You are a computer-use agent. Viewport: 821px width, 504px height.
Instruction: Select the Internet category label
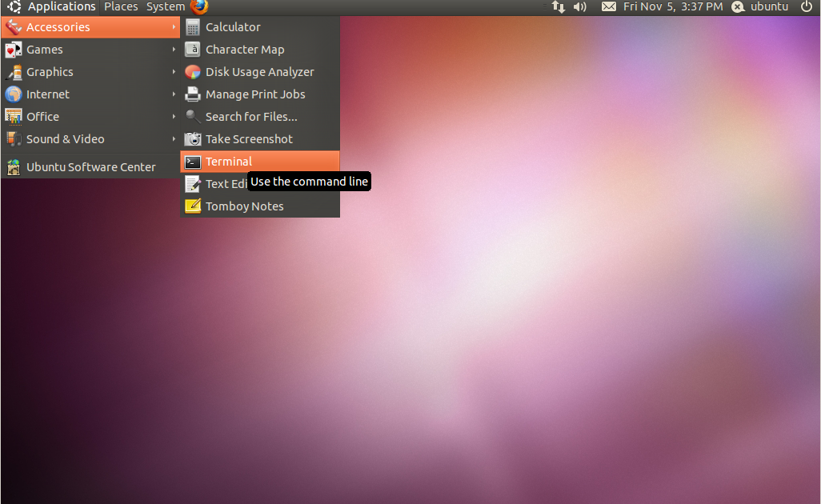pos(48,94)
